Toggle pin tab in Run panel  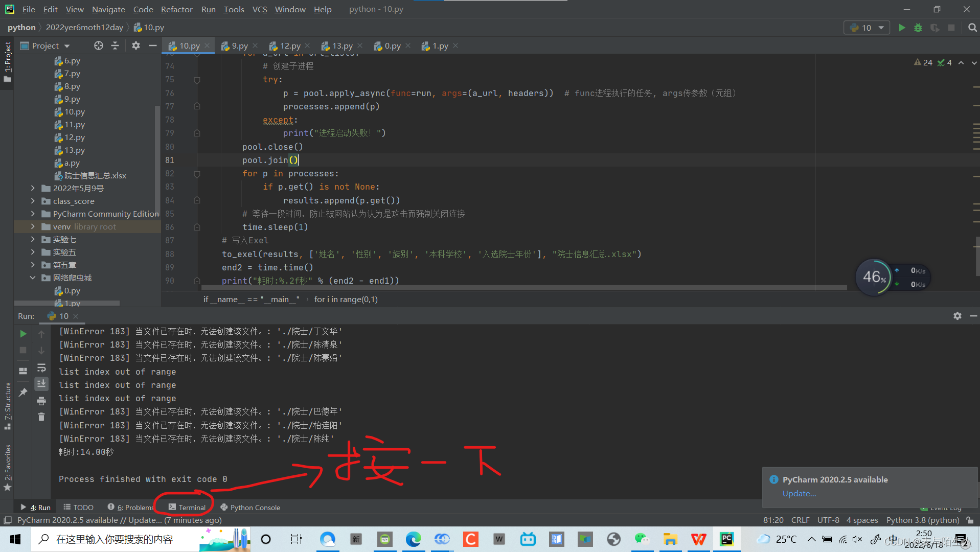click(23, 393)
